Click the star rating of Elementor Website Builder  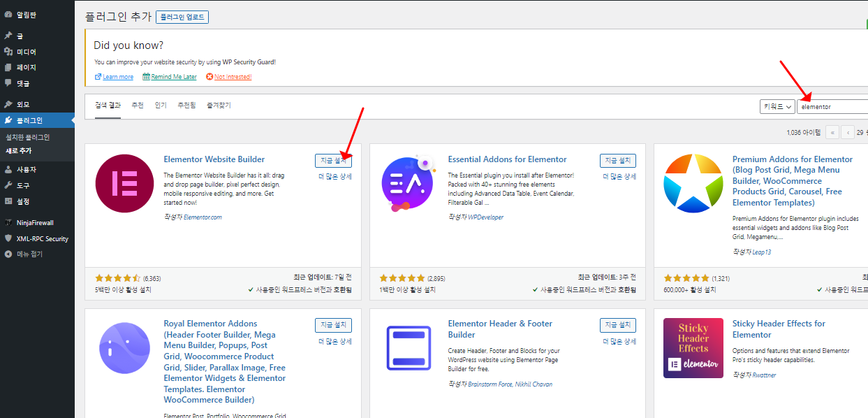pos(118,278)
